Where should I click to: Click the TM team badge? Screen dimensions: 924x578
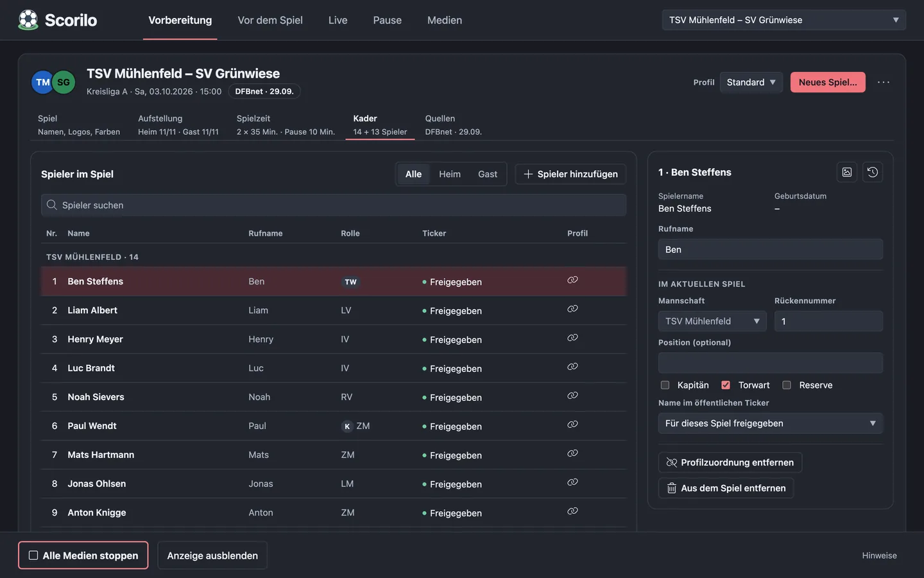pos(42,82)
